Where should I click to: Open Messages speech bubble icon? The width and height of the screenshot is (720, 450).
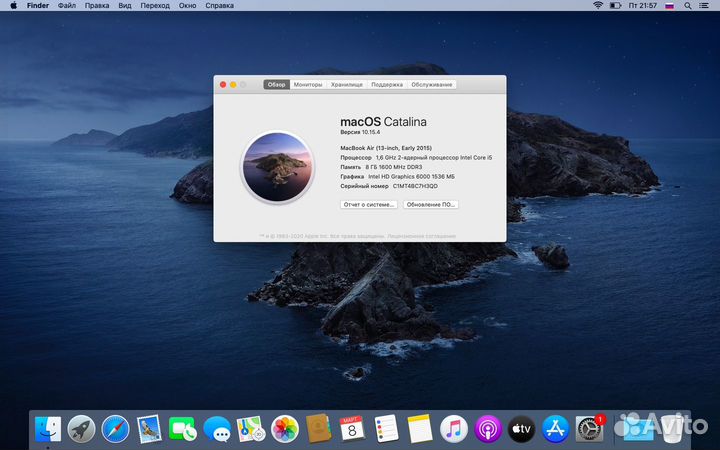click(x=217, y=429)
